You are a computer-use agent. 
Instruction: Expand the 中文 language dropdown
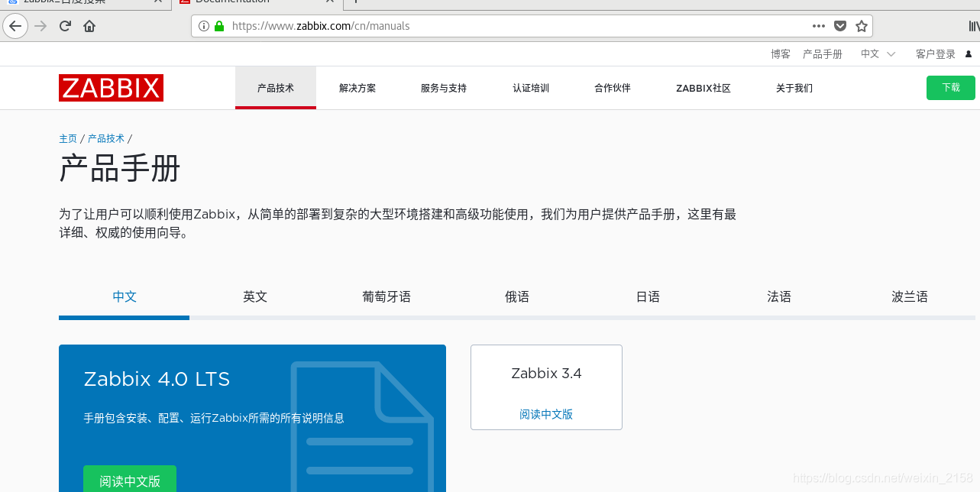(878, 54)
